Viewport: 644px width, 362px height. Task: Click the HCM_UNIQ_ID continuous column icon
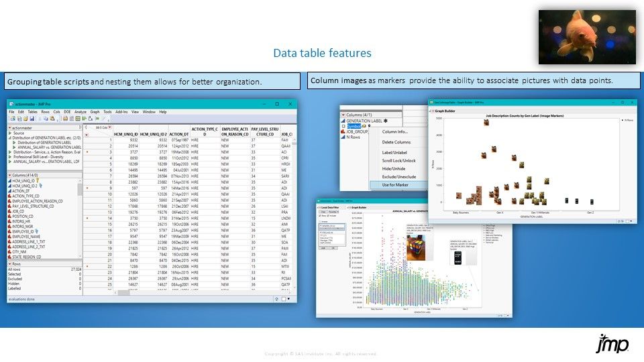click(10, 180)
